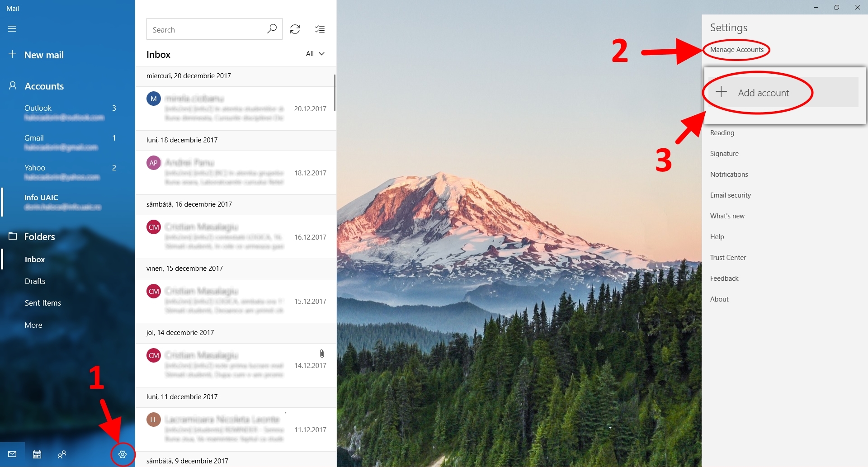Click the search magnifier icon

[272, 29]
